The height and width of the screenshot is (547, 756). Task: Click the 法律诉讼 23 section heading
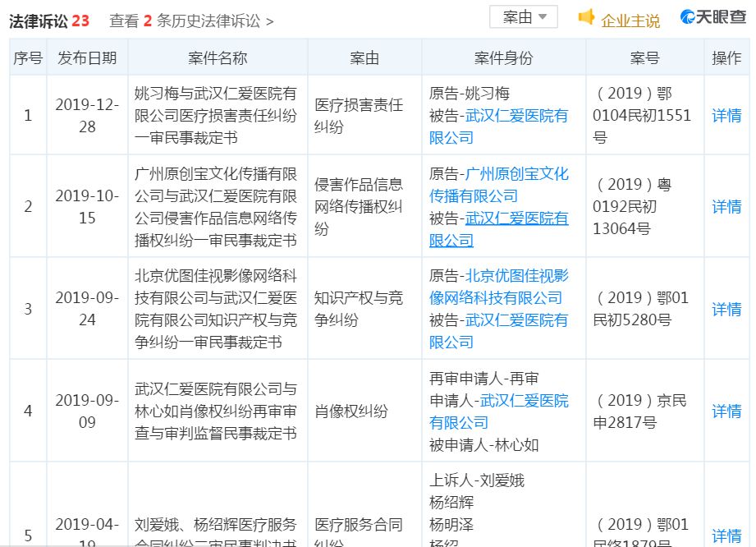(x=49, y=21)
